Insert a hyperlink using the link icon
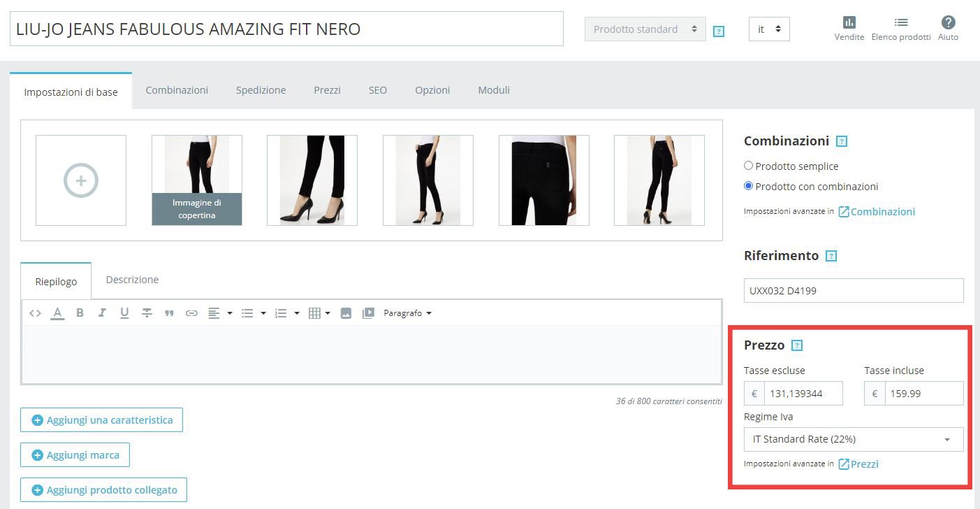The width and height of the screenshot is (980, 509). tap(191, 313)
